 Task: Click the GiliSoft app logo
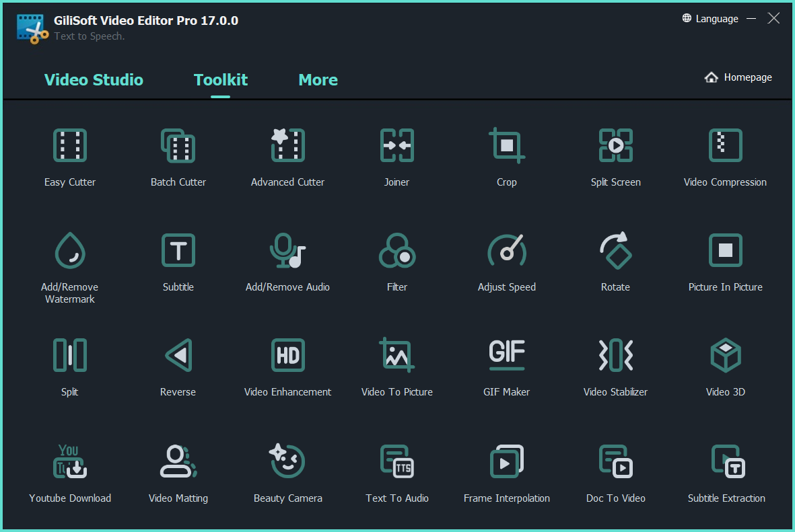pos(30,28)
